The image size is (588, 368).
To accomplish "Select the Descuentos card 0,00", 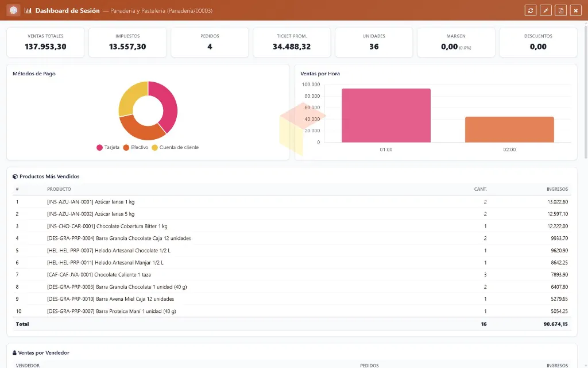I will click(538, 42).
